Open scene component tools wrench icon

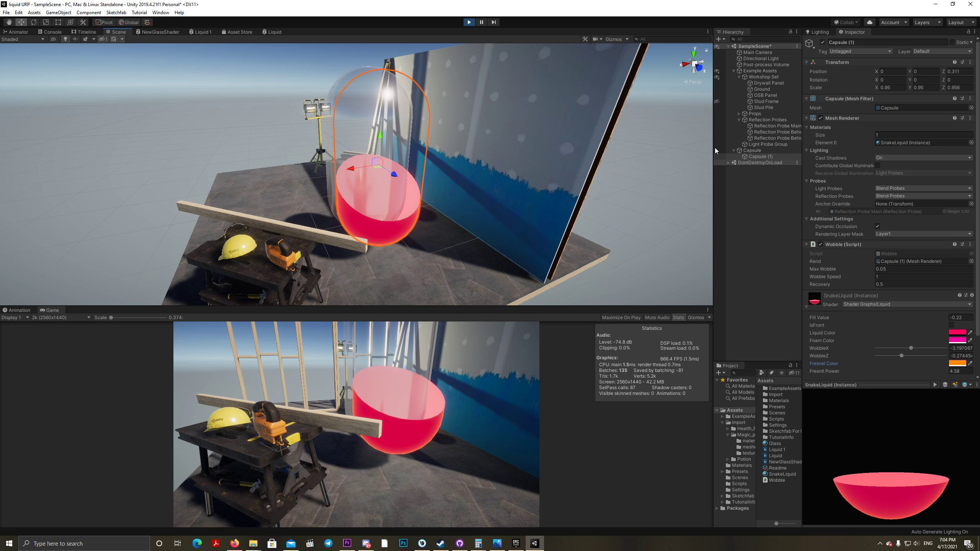[585, 39]
